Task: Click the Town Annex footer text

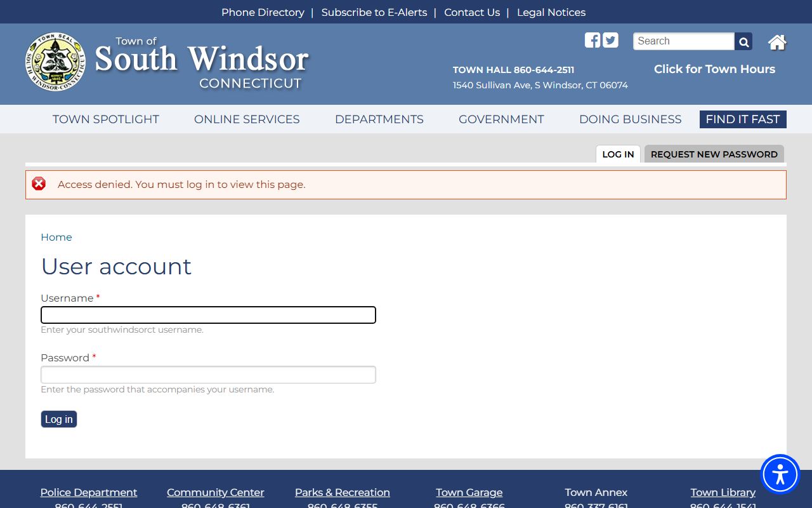Action: (596, 492)
